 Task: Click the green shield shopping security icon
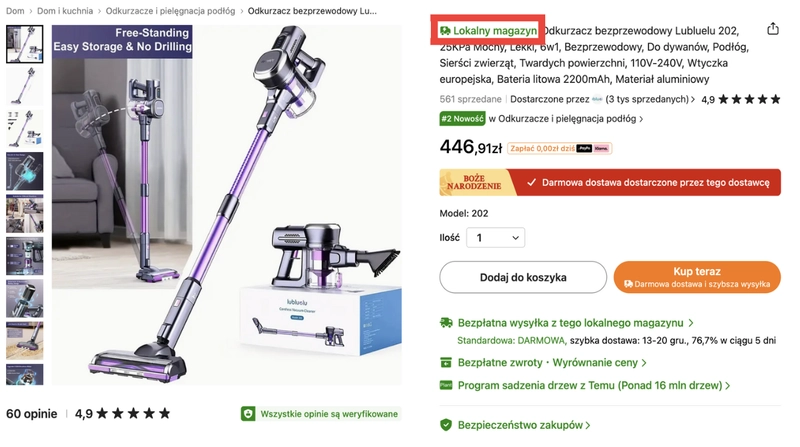pyautogui.click(x=446, y=425)
